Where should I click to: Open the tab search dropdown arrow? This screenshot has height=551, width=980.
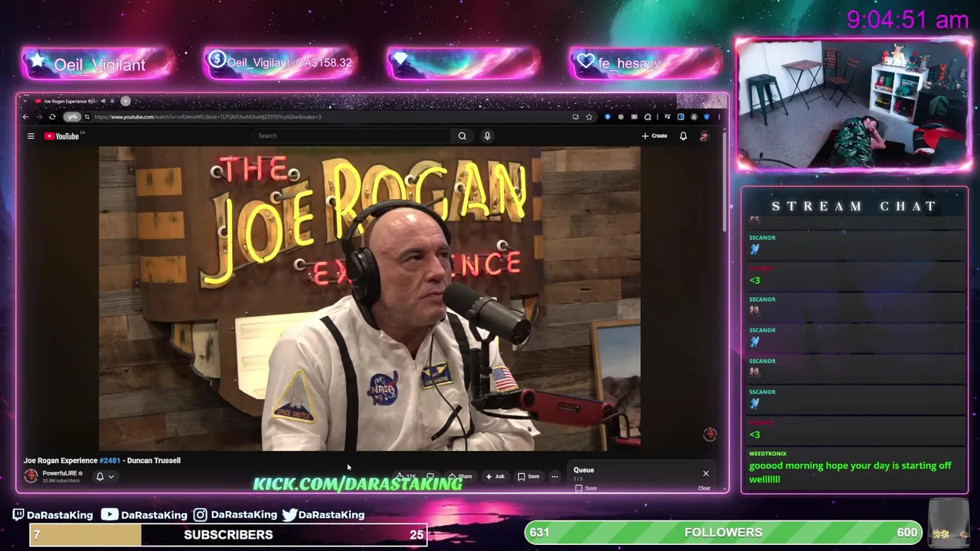25,101
